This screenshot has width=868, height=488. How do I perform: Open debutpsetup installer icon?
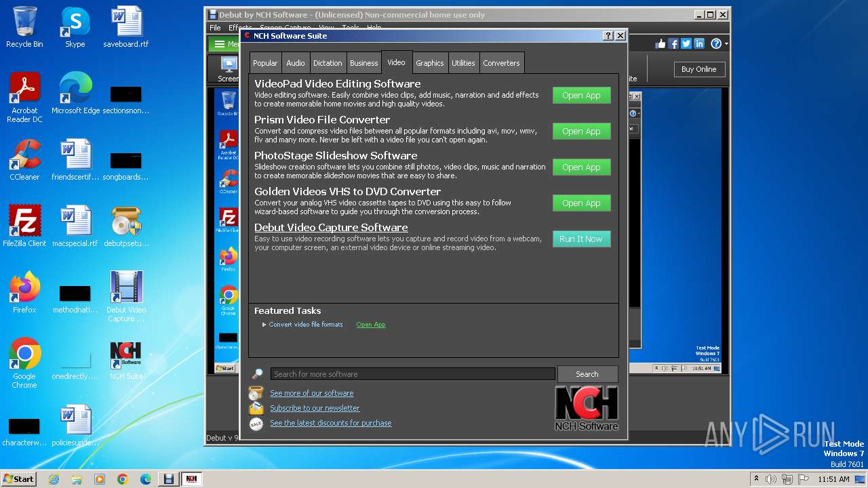[126, 226]
